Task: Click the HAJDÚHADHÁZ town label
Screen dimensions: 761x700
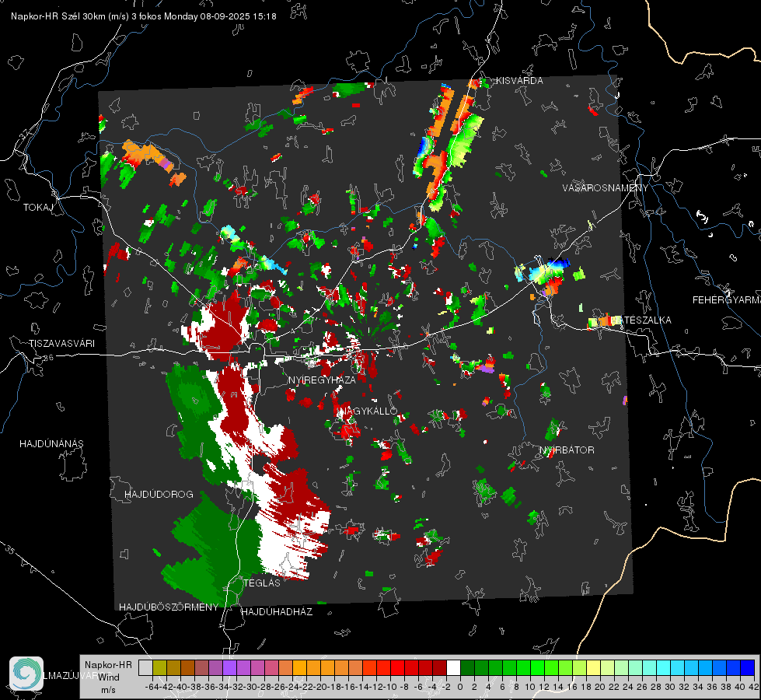Action: (277, 611)
